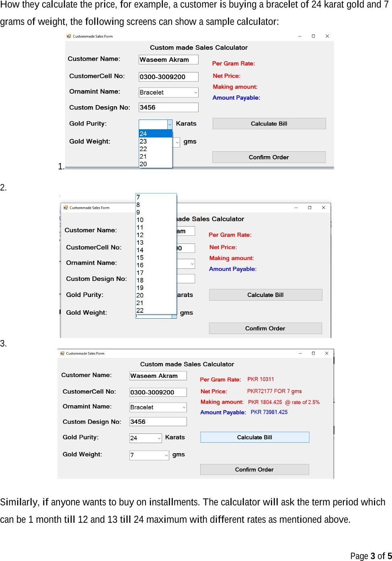Viewport: 392px width, 561px height.
Task: Click highlighted Calculate Bill in third form
Action: coord(255,437)
